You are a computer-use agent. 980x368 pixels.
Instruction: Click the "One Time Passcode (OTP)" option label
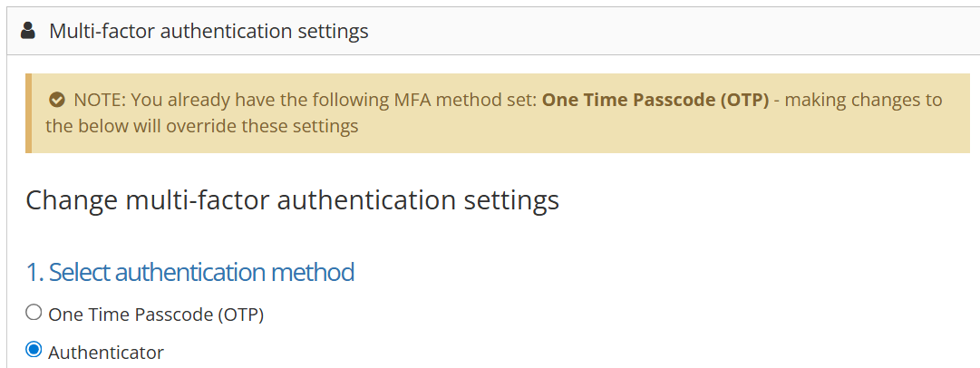coord(156,315)
